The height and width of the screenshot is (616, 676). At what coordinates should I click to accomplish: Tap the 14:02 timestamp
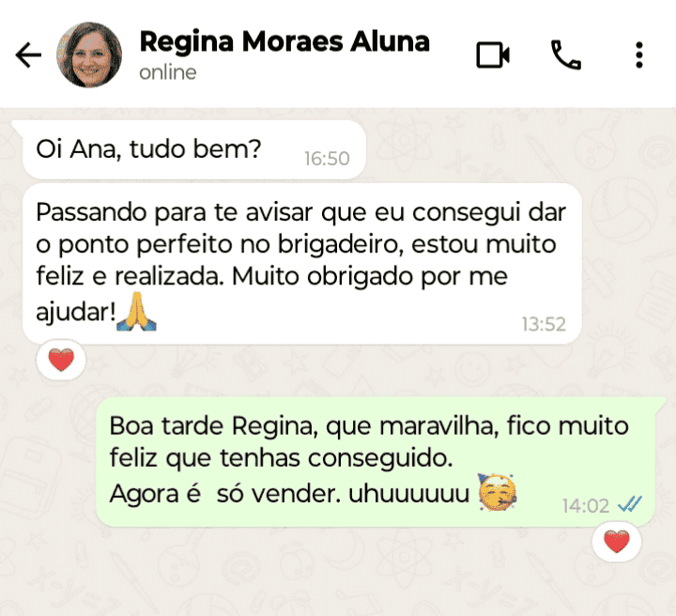coord(586,505)
